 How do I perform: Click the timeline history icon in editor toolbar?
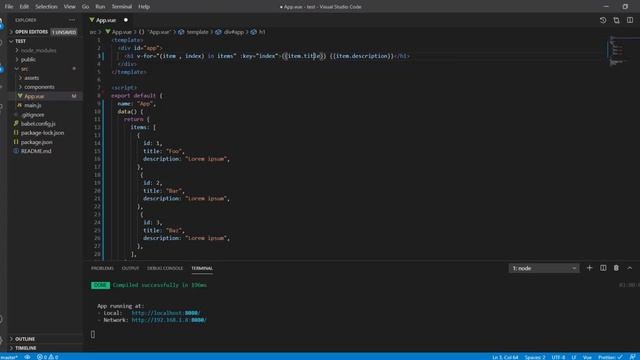click(x=603, y=20)
